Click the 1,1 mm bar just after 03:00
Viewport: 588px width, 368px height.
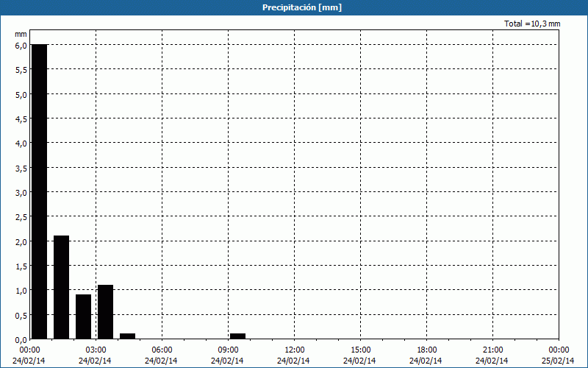[x=105, y=311]
